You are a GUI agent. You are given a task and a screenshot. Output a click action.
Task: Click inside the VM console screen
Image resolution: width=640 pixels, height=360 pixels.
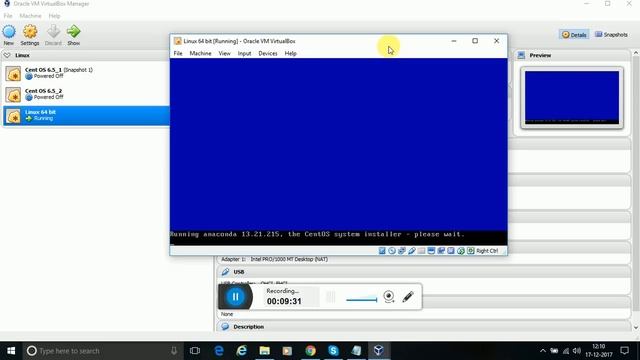click(338, 151)
